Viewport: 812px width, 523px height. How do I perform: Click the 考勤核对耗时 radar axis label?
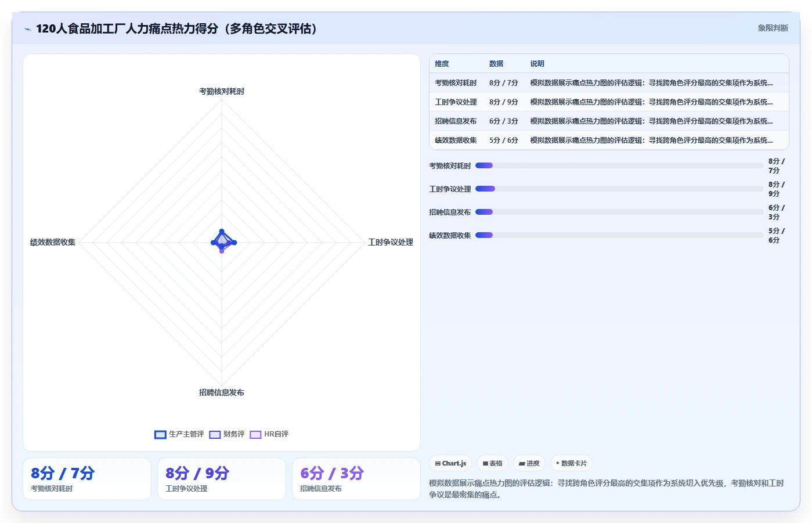click(222, 92)
